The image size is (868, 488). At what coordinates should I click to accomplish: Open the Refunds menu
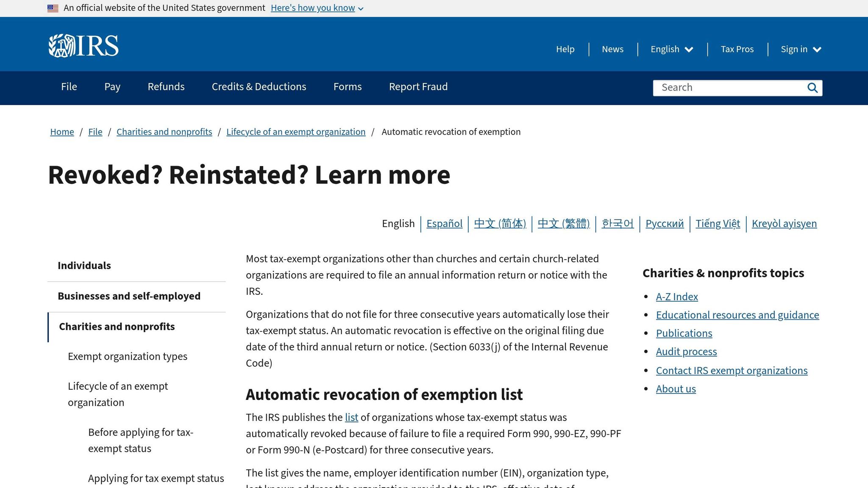tap(166, 87)
